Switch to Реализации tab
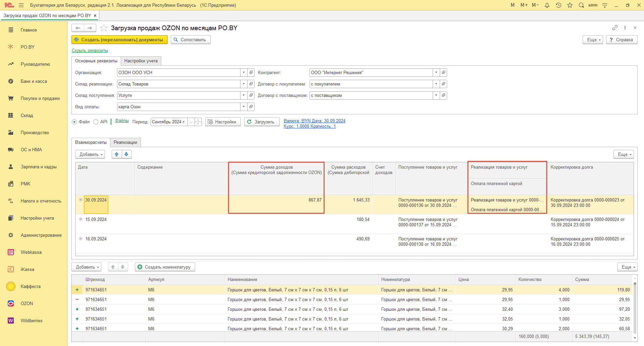The image size is (644, 346). point(125,142)
